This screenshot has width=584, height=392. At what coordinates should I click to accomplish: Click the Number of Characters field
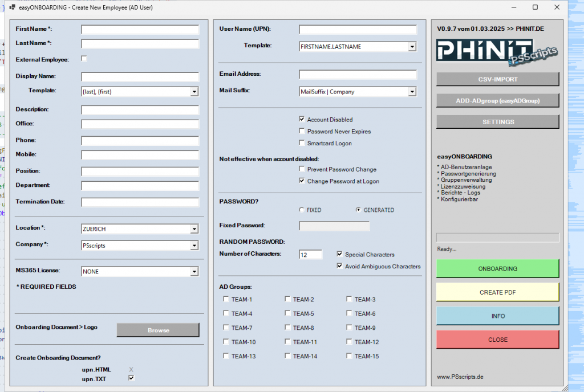(310, 255)
